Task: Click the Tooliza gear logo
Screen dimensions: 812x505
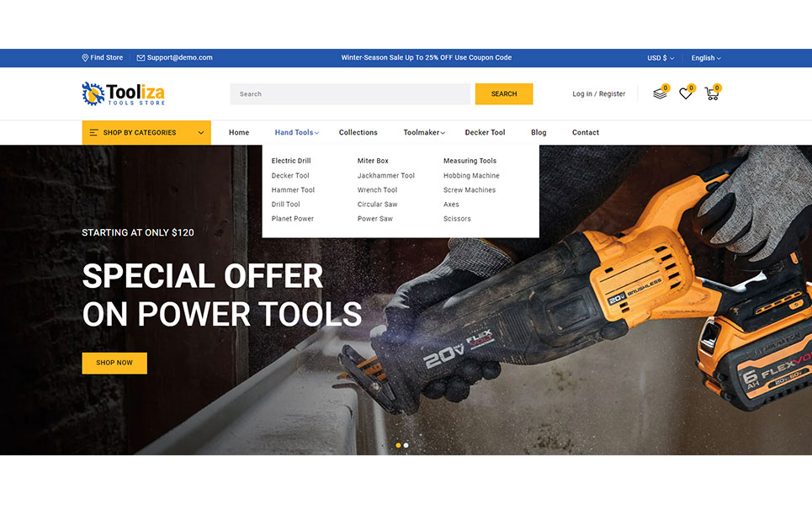Action: tap(93, 93)
